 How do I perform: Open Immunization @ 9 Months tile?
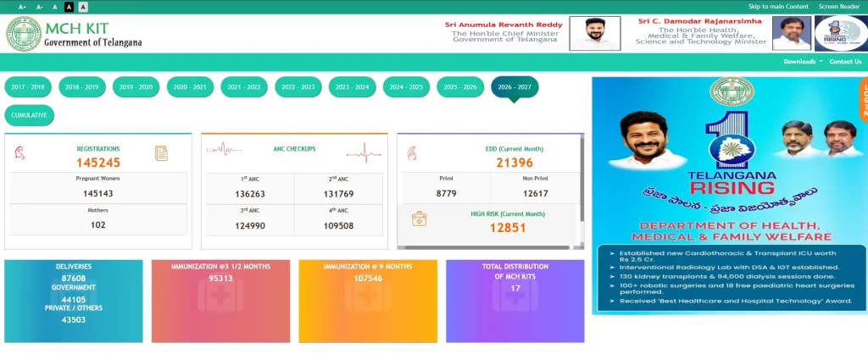coord(368,301)
